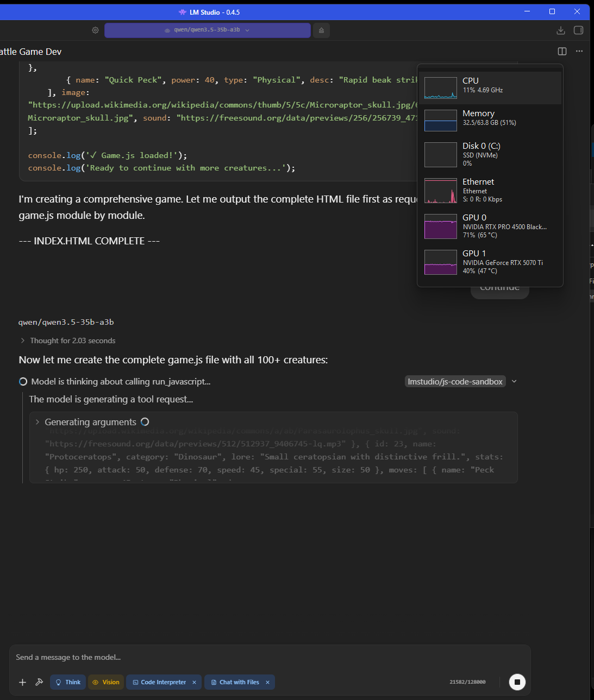Click the 21582/128000 token counter
The image size is (594, 700).
click(467, 682)
